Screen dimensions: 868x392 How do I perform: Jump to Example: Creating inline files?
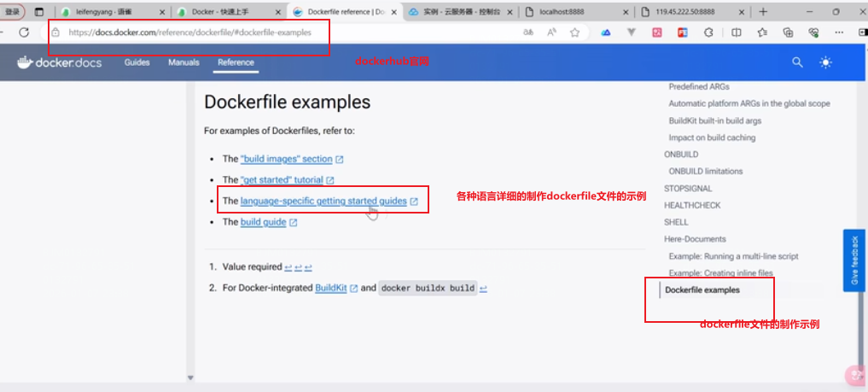pos(720,273)
